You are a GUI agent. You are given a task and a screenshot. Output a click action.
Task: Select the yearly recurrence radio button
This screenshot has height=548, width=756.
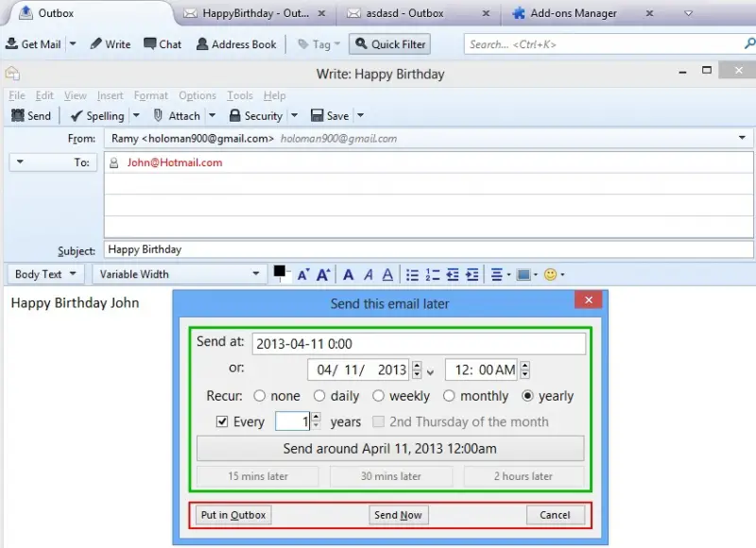coord(527,396)
